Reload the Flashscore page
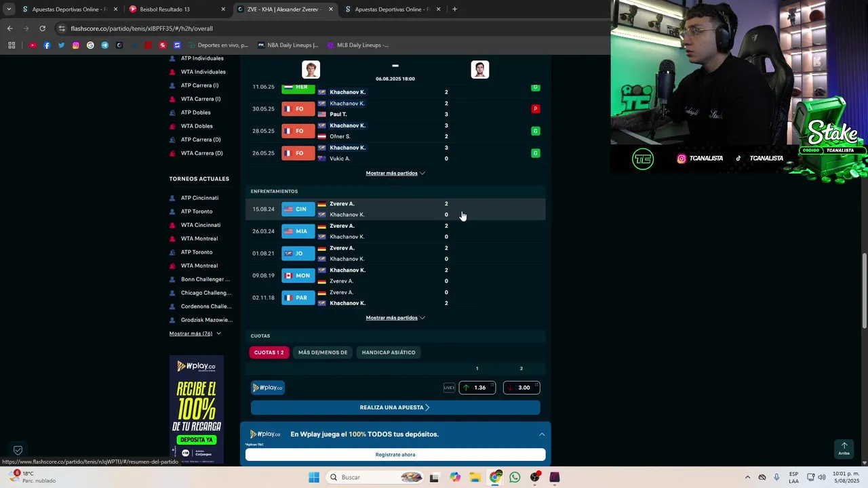Image resolution: width=868 pixels, height=488 pixels. pyautogui.click(x=42, y=28)
